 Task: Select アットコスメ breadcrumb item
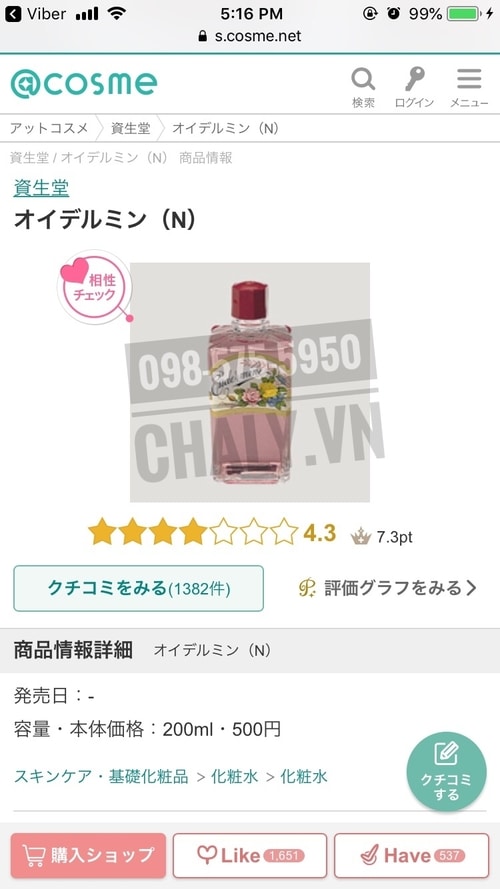[49, 128]
